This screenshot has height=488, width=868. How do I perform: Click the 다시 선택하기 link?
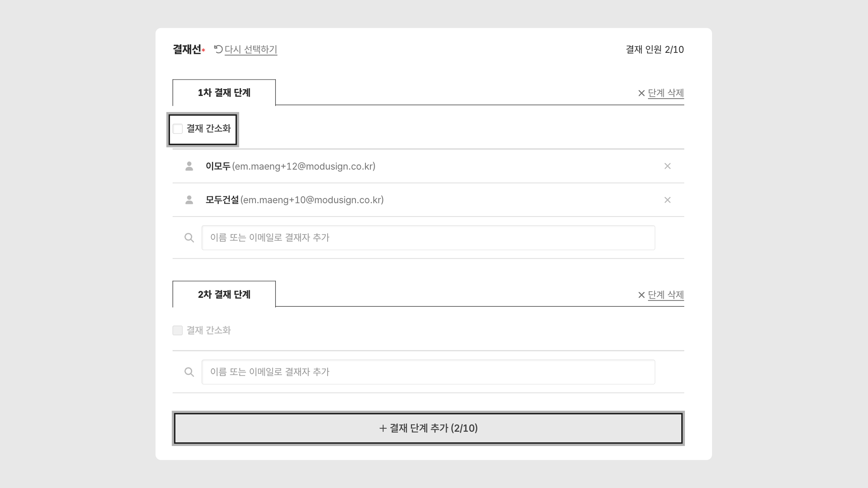click(251, 49)
